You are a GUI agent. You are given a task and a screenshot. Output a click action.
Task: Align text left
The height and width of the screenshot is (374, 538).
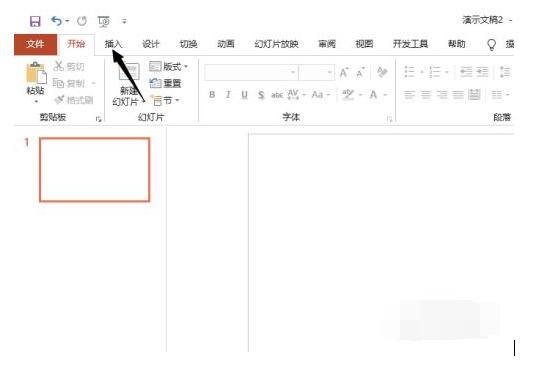(409, 94)
